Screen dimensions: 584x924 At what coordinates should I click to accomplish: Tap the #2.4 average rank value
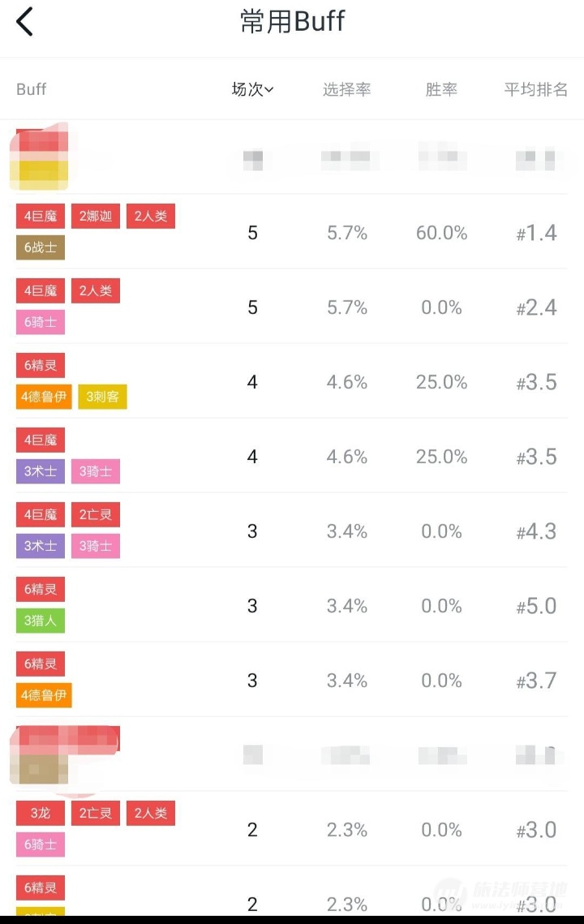[537, 307]
